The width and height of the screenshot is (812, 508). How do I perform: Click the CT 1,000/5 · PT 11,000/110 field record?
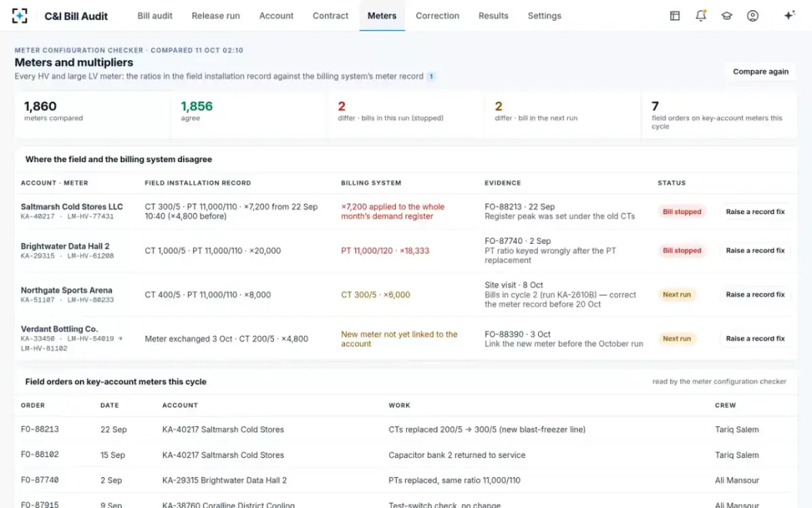pos(212,251)
